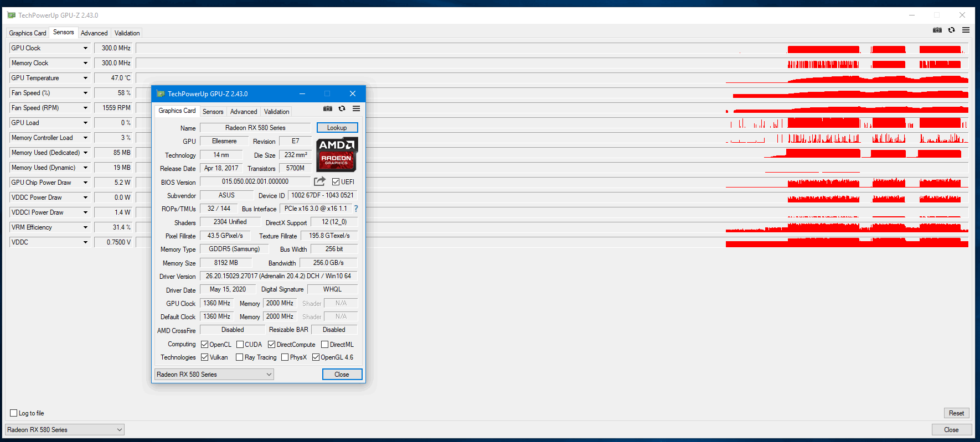Switch to Validation tab in Sensors window

pos(127,33)
